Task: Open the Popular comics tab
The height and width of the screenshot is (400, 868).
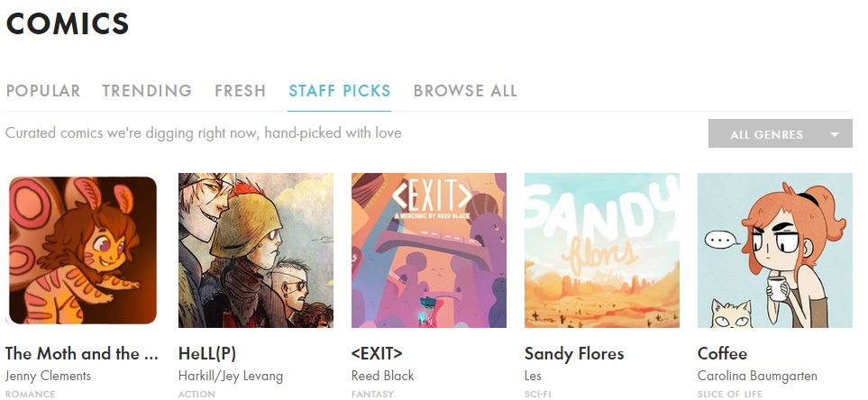Action: tap(43, 91)
